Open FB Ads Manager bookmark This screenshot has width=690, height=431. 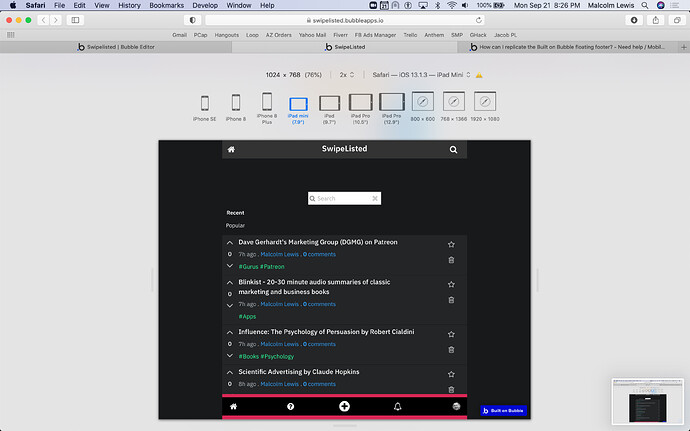pyautogui.click(x=375, y=35)
